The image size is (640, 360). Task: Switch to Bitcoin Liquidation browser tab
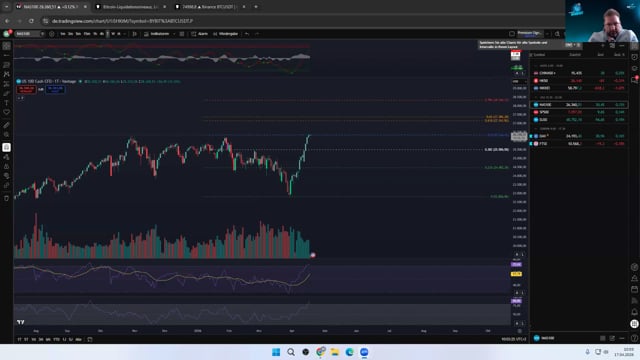coord(130,7)
